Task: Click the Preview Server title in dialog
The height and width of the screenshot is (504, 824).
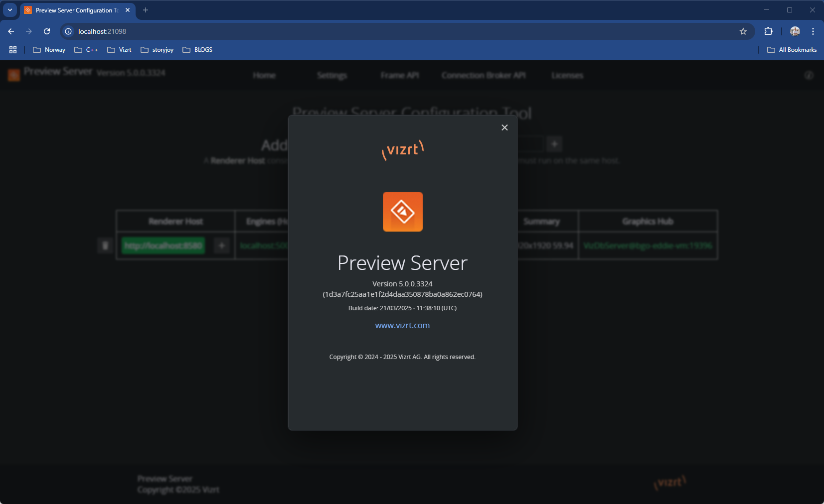Action: point(402,263)
